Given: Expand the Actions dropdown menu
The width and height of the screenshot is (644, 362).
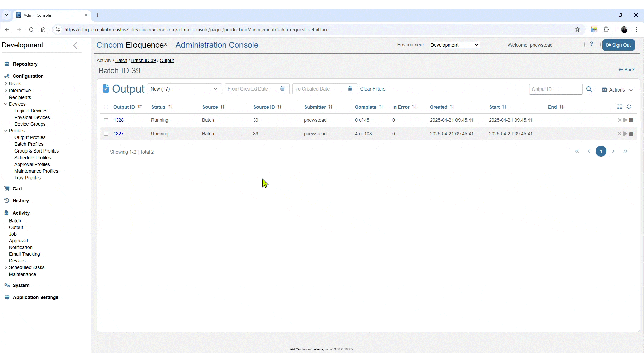Looking at the screenshot, I should tap(618, 90).
